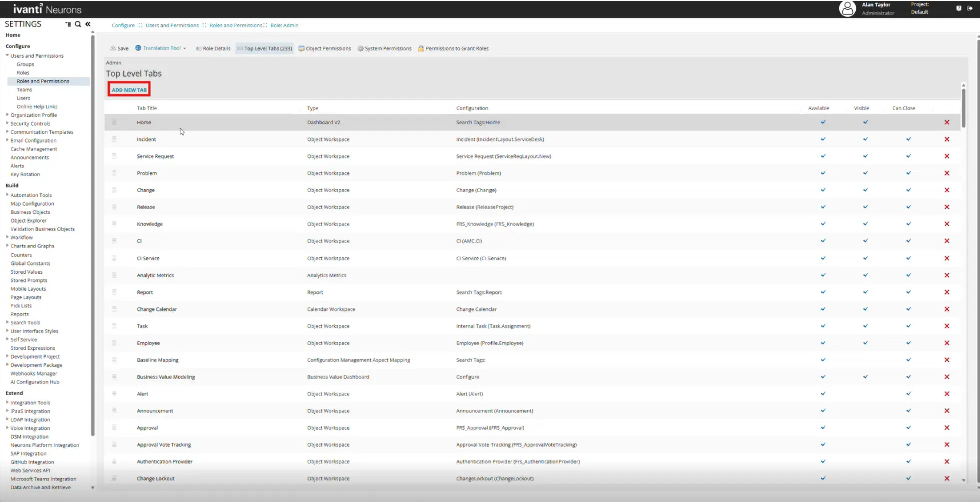Click the drag handle of Baseline Mapping row
This screenshot has height=502, width=980.
coord(114,360)
